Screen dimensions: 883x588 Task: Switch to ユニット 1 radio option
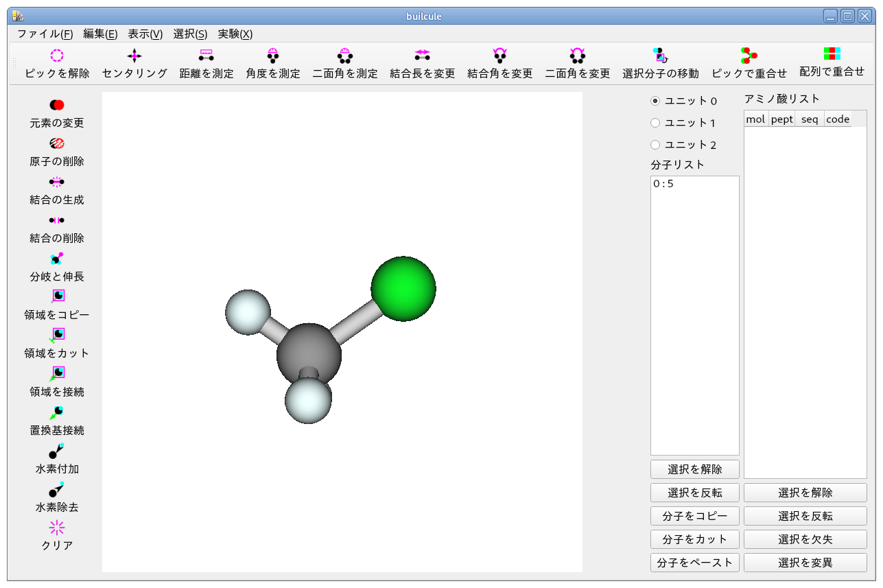655,123
